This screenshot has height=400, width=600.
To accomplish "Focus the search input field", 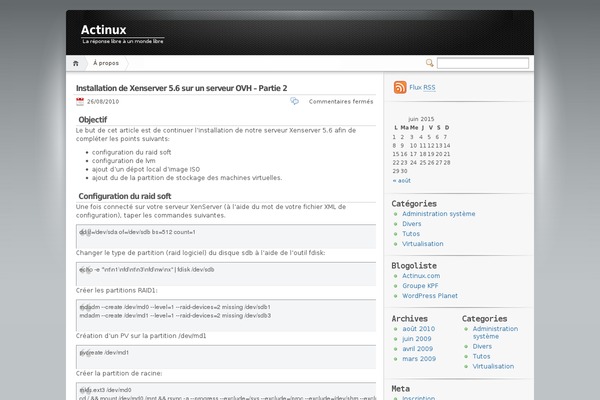I will 483,63.
